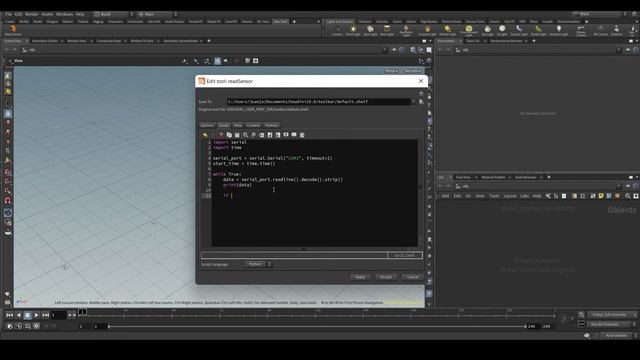
Task: Click the red magnet snapping icon in left toolbar
Action: (x=8, y=200)
